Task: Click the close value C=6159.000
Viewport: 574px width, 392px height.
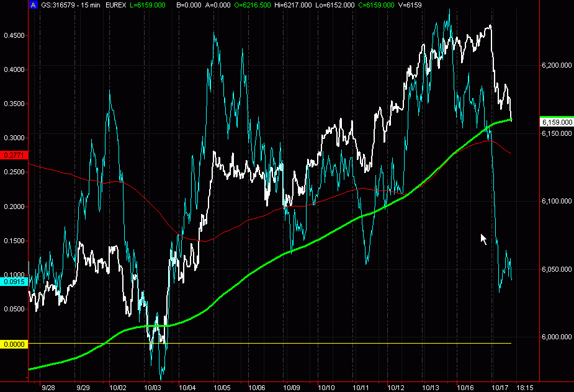Action: 376,5
